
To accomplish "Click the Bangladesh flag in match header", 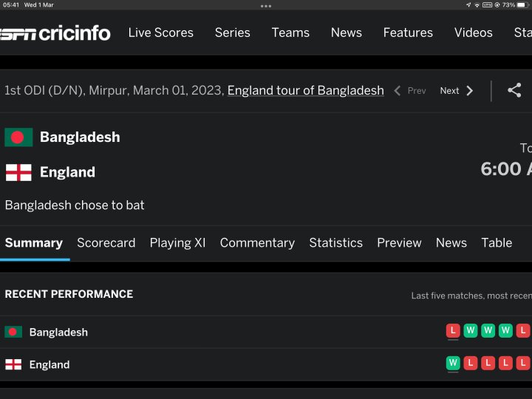I will point(18,137).
